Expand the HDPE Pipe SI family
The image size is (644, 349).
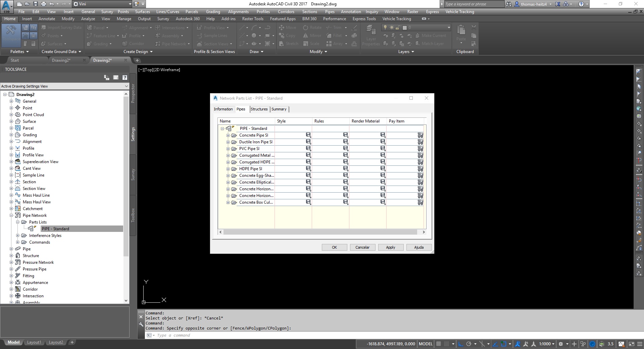pos(228,169)
